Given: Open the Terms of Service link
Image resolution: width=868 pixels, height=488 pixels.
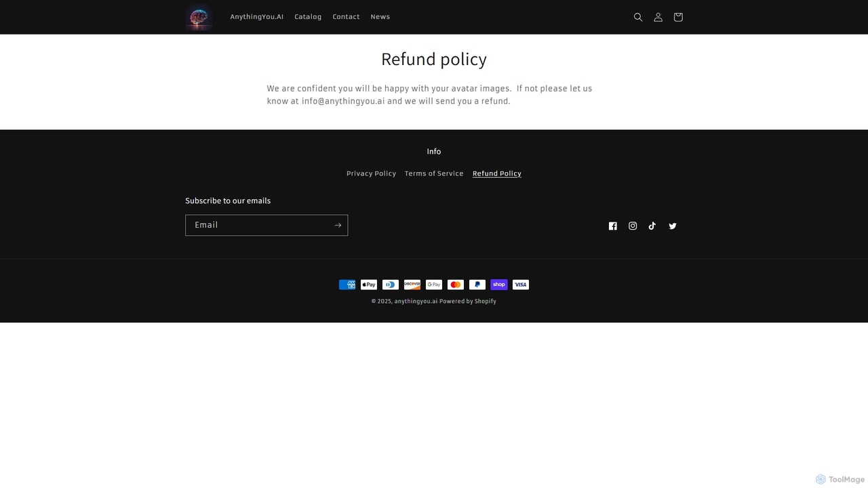Looking at the screenshot, I should [434, 174].
